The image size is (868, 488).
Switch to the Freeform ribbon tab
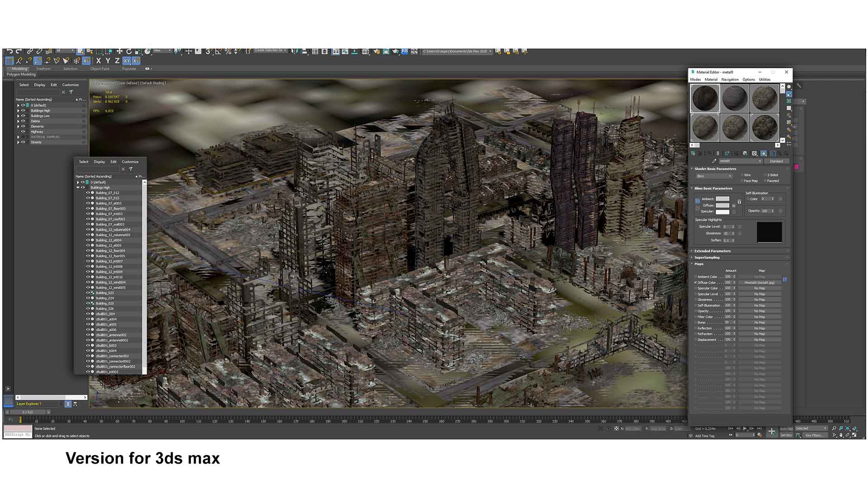coord(43,69)
